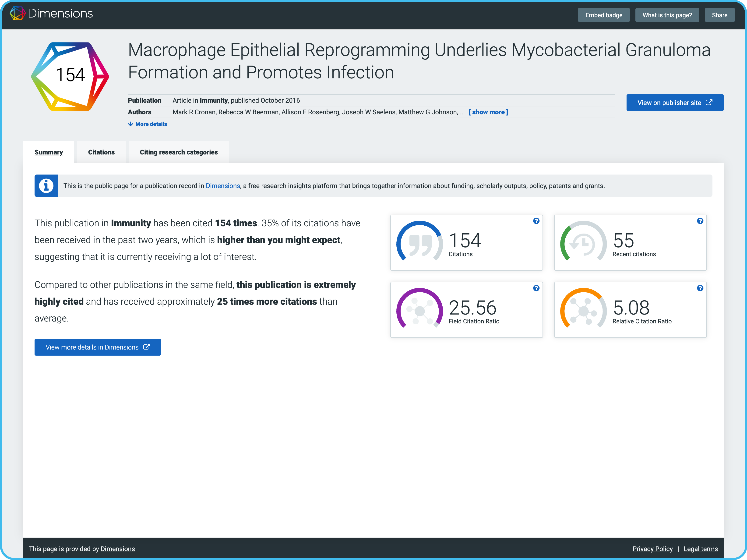This screenshot has height=560, width=747.
Task: Click the 'Publication' row label
Action: (144, 100)
